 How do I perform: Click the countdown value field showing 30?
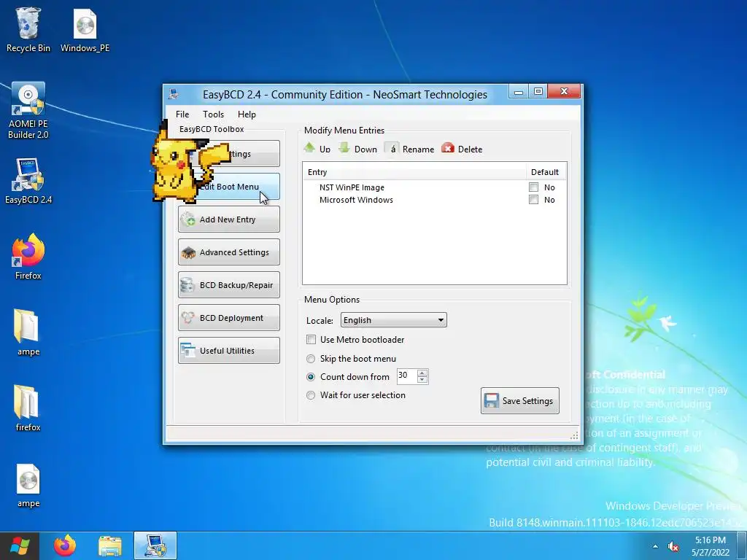point(407,376)
